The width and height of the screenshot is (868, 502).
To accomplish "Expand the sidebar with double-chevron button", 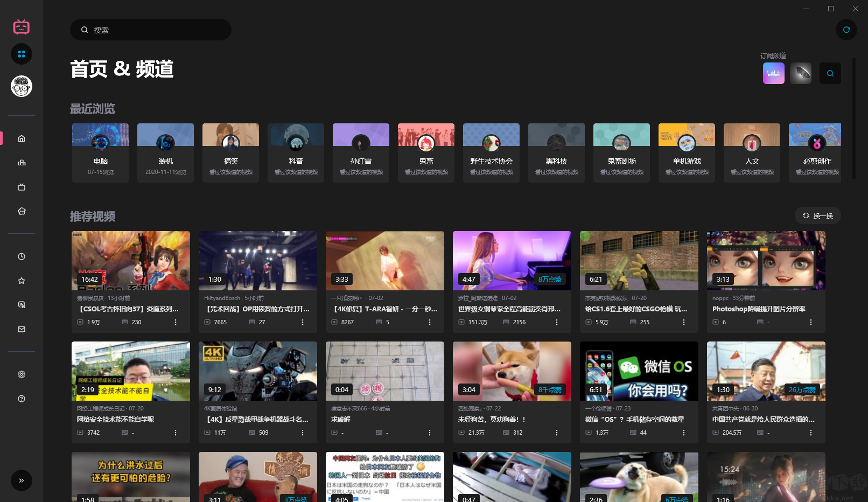I will 22,480.
